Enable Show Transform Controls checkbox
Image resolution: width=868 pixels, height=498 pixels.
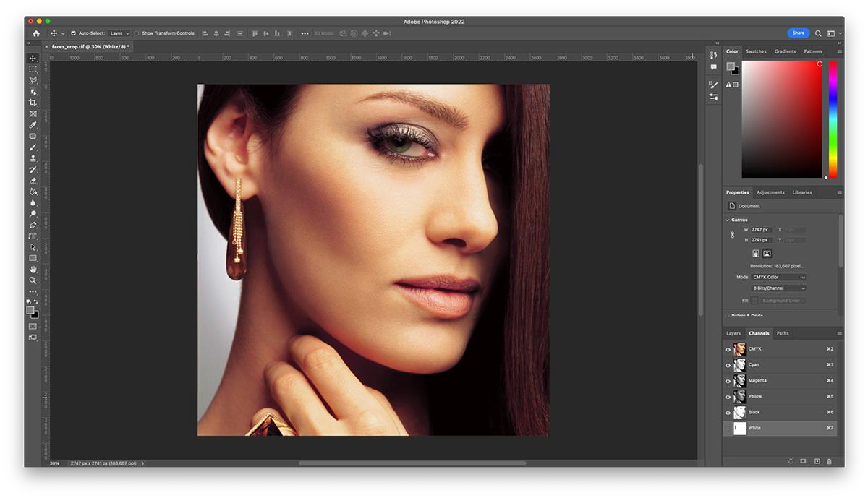coord(137,33)
